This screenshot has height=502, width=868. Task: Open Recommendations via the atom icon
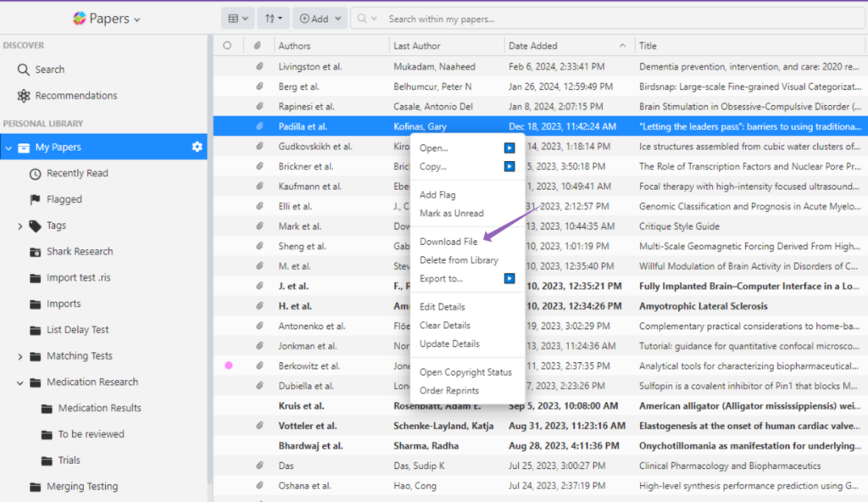(24, 96)
